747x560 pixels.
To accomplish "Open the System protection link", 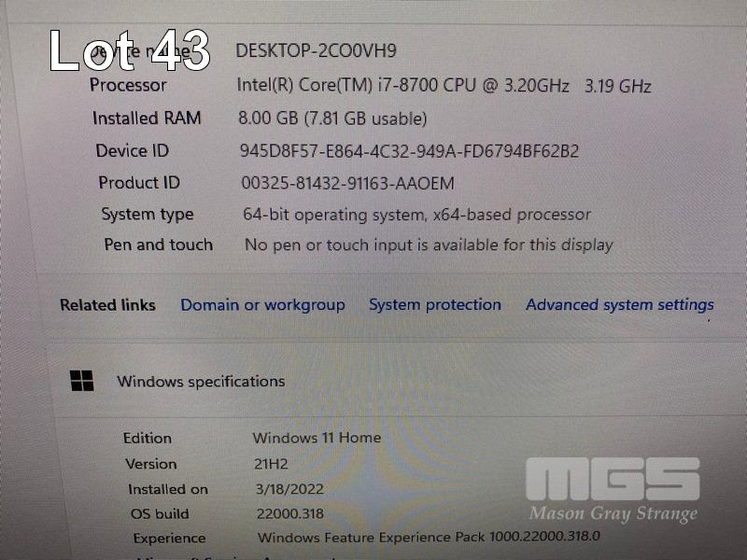I will pyautogui.click(x=435, y=305).
